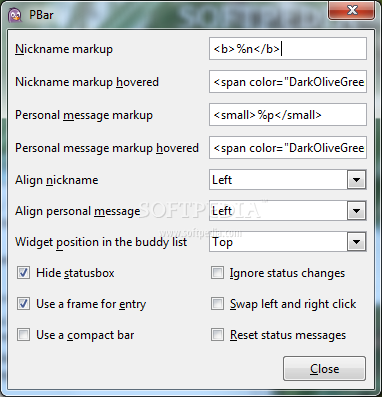
Task: Click the Align nickname label
Action: pos(57,180)
